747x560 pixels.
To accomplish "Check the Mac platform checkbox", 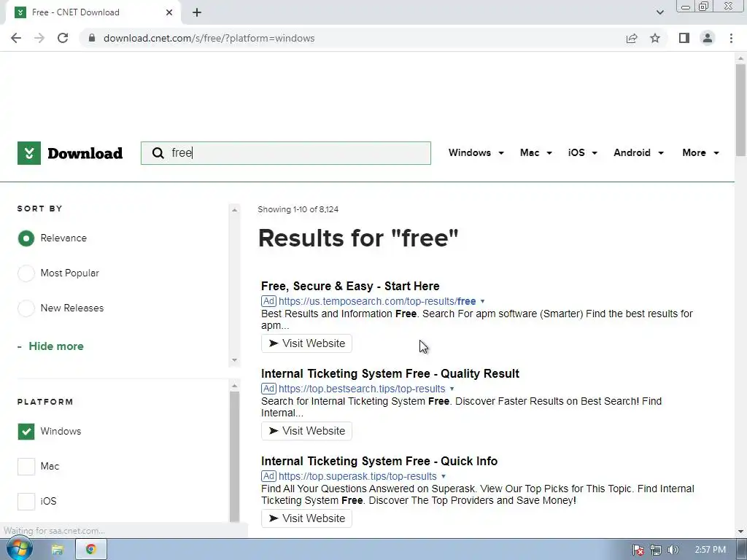I will click(x=26, y=467).
